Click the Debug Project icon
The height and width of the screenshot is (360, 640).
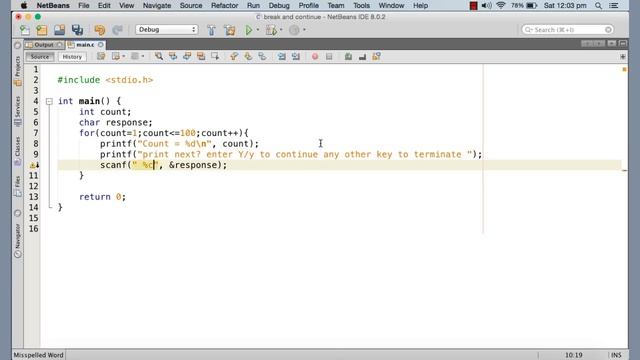pos(271,30)
